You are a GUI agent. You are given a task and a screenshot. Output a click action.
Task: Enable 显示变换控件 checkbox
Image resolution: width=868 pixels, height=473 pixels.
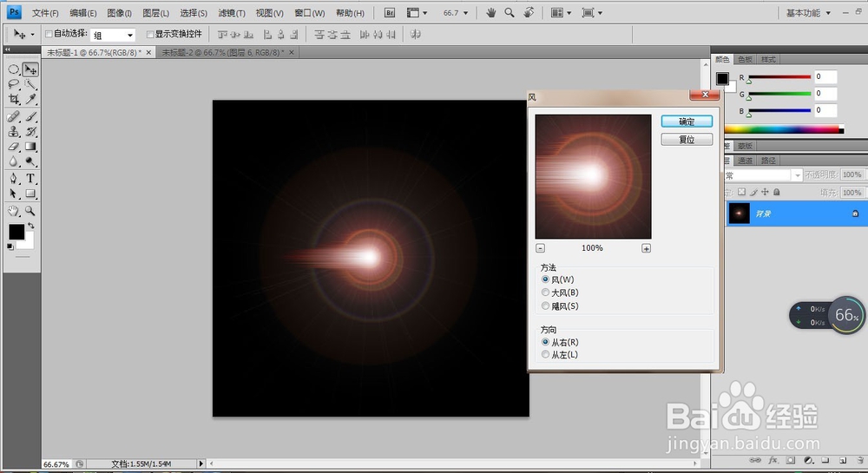tap(150, 35)
